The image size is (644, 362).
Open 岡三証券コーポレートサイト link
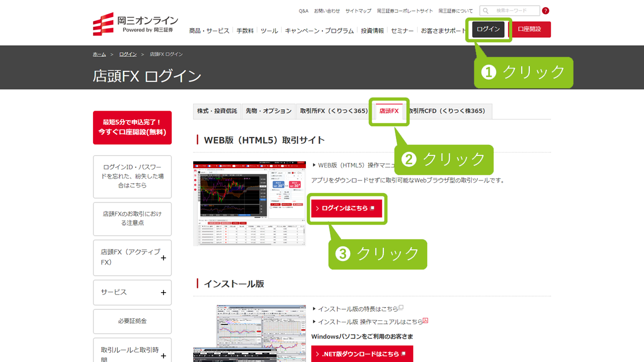pyautogui.click(x=405, y=11)
